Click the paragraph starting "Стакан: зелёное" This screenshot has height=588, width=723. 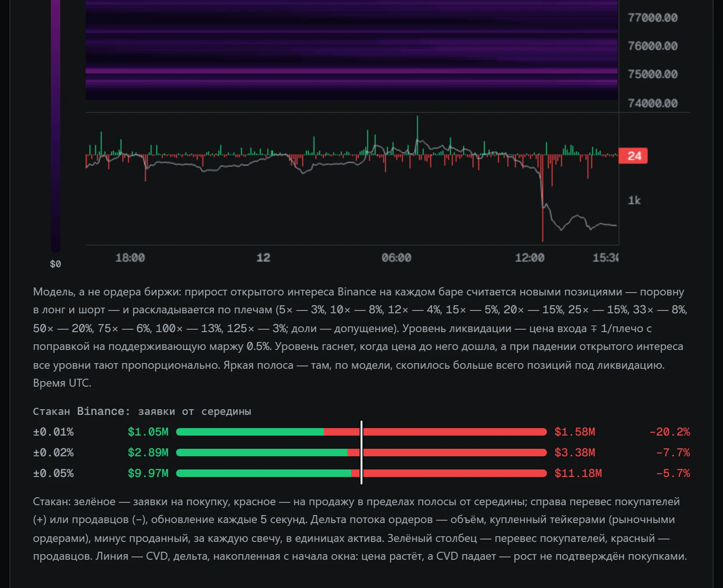tap(360, 529)
